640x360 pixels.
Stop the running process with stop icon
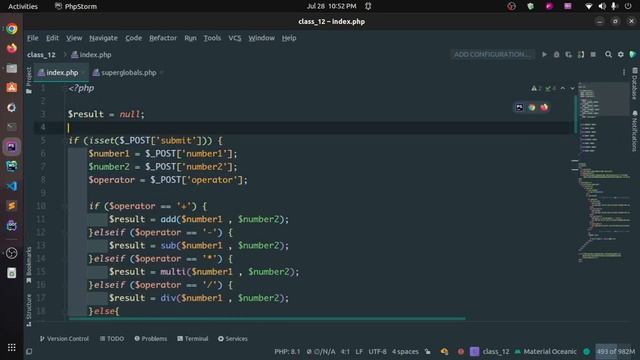tap(593, 54)
